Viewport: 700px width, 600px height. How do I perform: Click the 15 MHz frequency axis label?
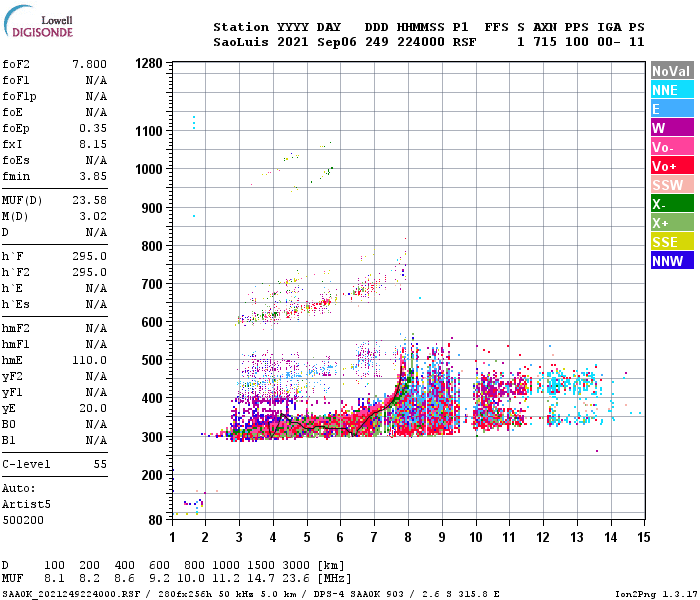tap(644, 537)
